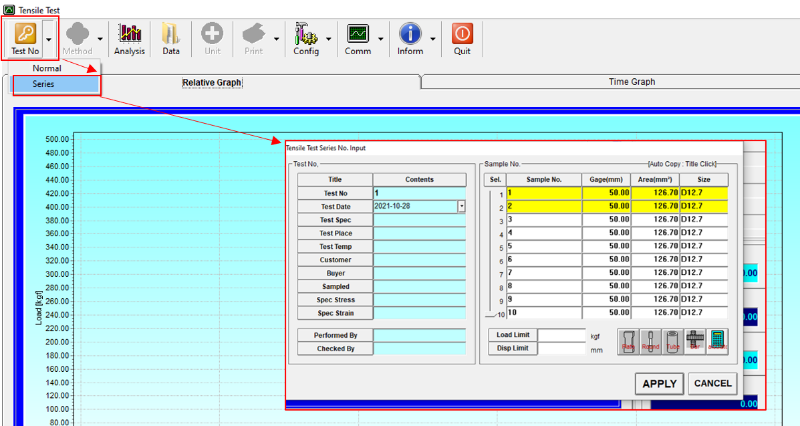Click the Test No contents field showing 1

(x=419, y=193)
